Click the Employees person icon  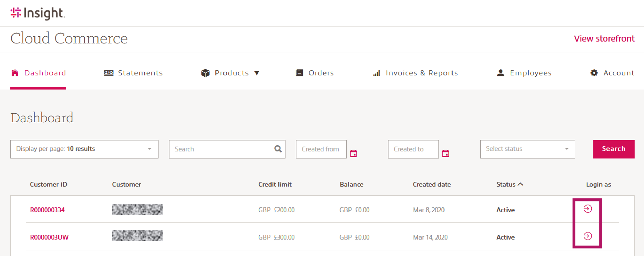coord(501,73)
